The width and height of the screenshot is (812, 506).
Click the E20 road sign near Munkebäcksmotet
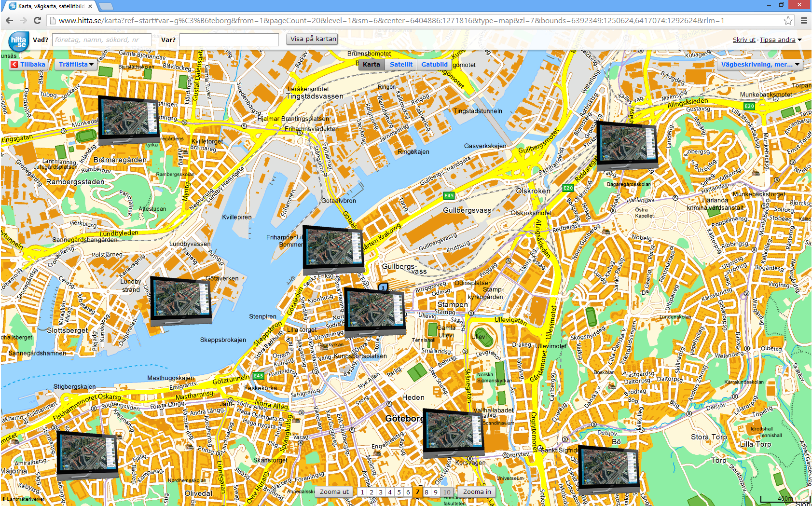(x=749, y=106)
